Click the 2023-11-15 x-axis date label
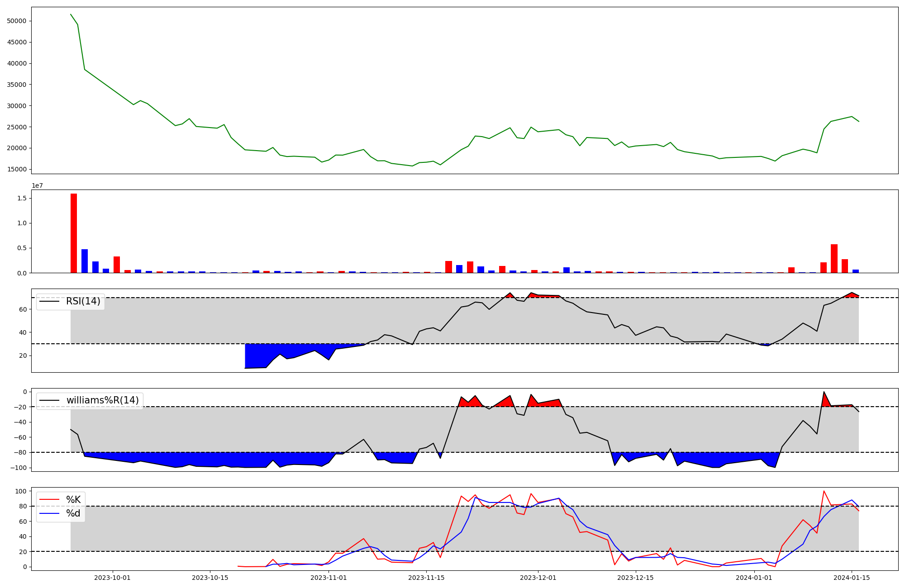 [426, 578]
